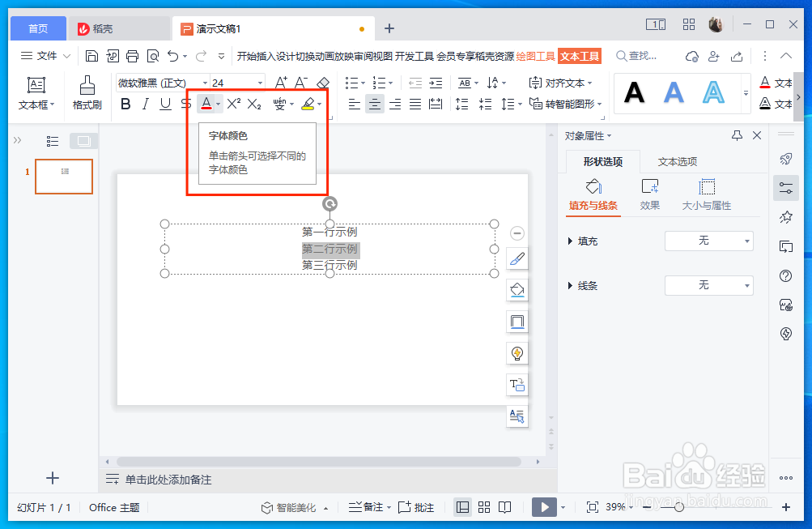The height and width of the screenshot is (529, 812).
Task: Toggle Strikethrough formatting
Action: click(x=185, y=105)
